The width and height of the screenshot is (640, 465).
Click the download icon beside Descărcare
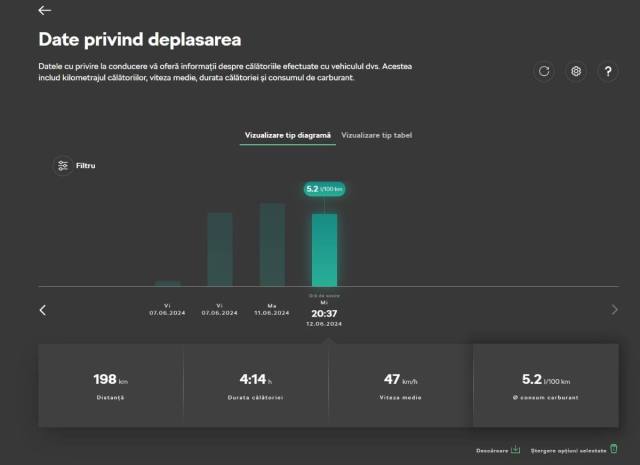(515, 449)
